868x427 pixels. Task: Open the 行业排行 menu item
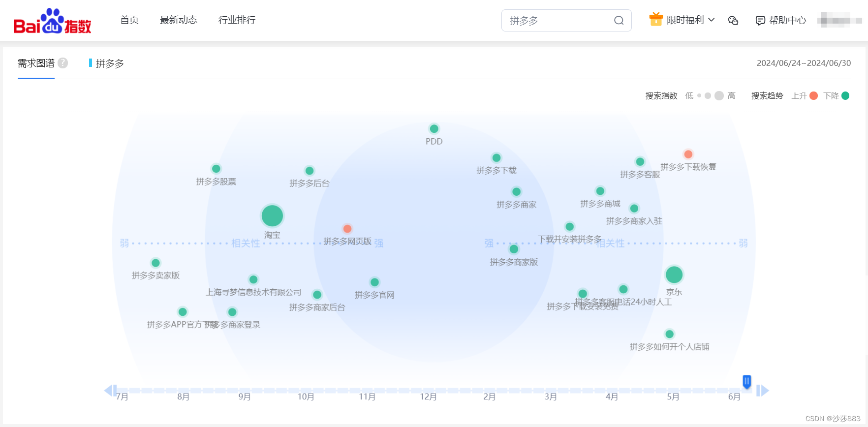(237, 20)
